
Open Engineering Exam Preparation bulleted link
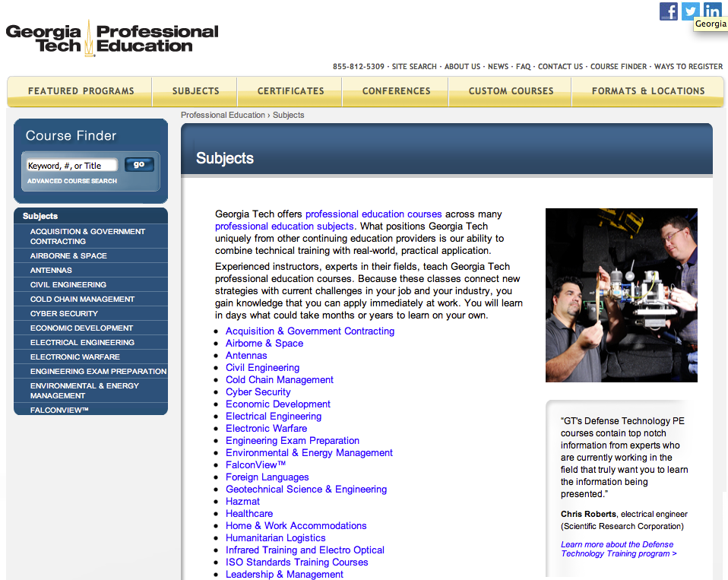tap(292, 440)
